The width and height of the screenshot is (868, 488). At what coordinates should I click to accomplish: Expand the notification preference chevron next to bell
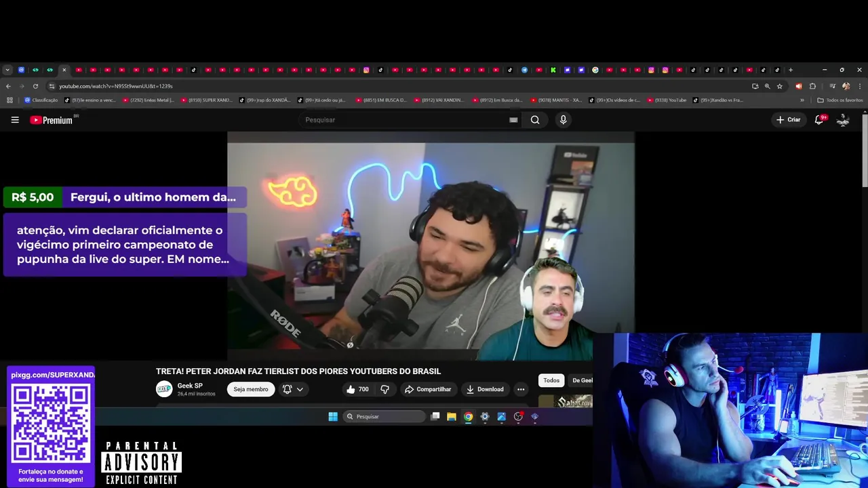pyautogui.click(x=300, y=389)
